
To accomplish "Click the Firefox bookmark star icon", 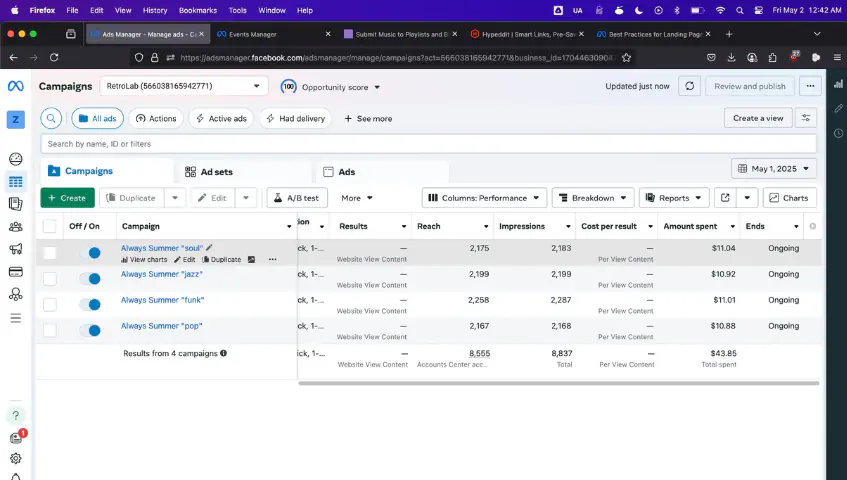I will click(626, 57).
